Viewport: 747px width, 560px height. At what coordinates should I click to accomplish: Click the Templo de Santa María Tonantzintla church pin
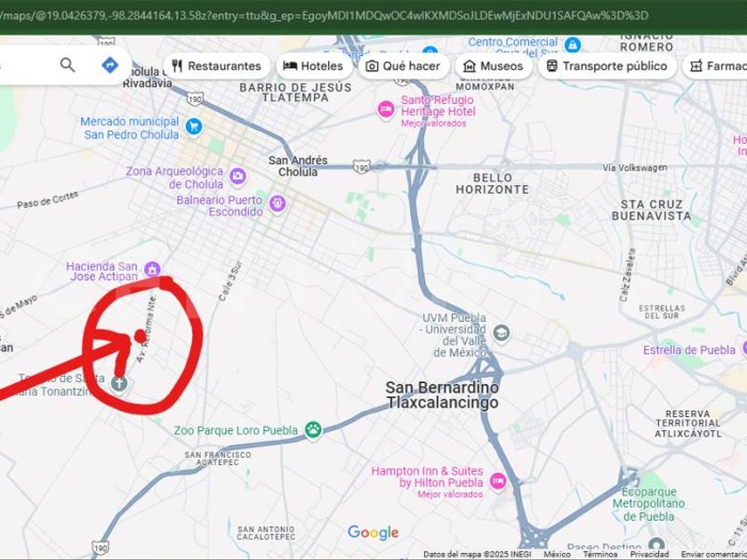tap(119, 383)
